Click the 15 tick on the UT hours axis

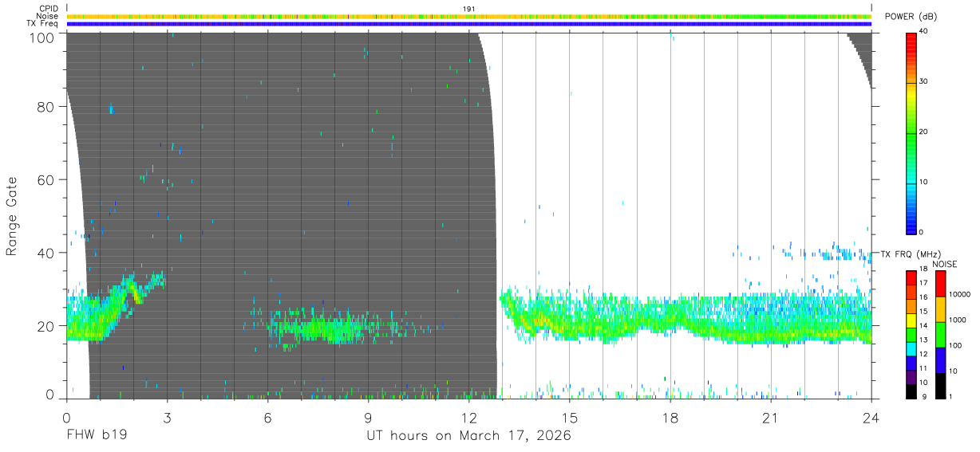pos(570,417)
